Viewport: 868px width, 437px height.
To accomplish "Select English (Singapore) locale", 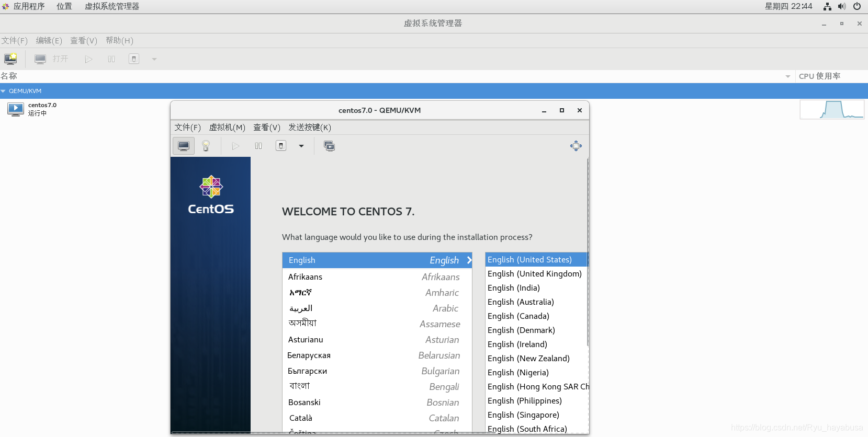I will point(536,415).
